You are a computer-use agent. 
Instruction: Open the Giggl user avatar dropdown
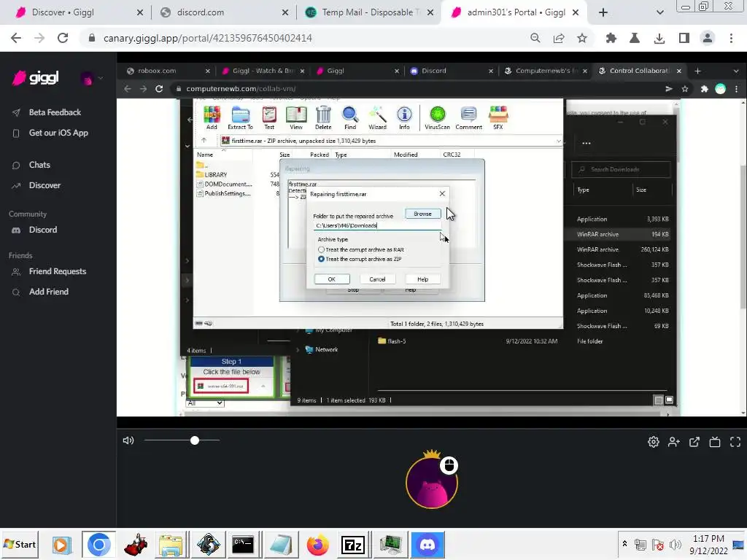92,79
